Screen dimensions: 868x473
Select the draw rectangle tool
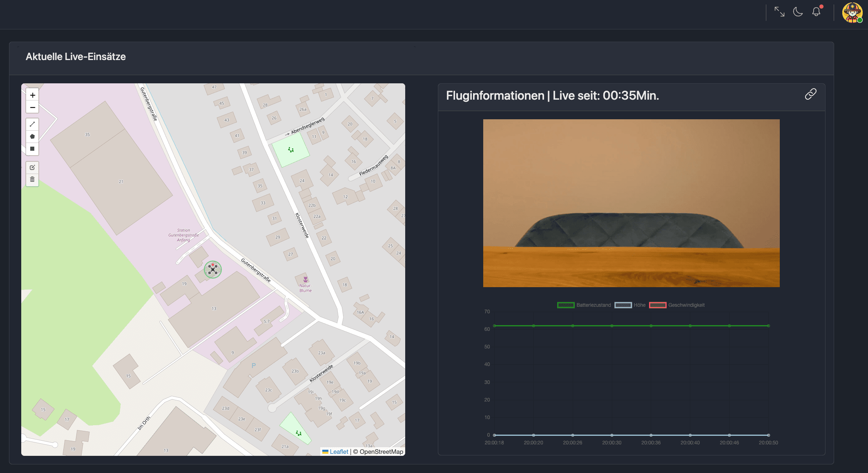click(x=32, y=149)
